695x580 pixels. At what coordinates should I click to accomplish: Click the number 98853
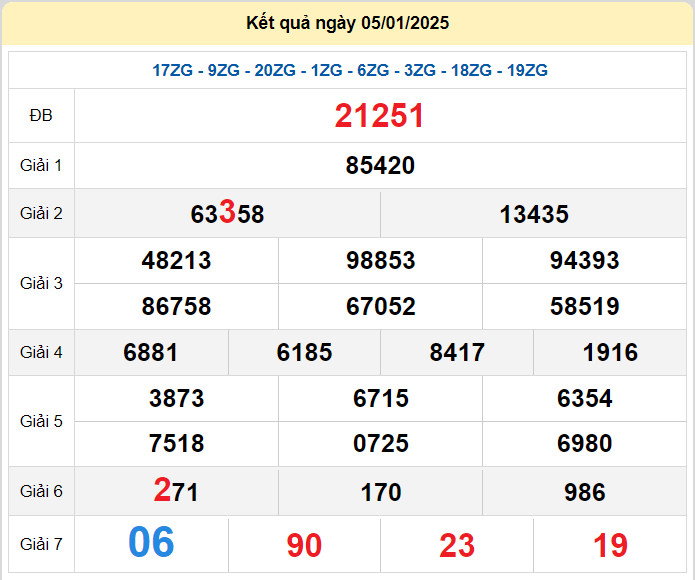(380, 260)
